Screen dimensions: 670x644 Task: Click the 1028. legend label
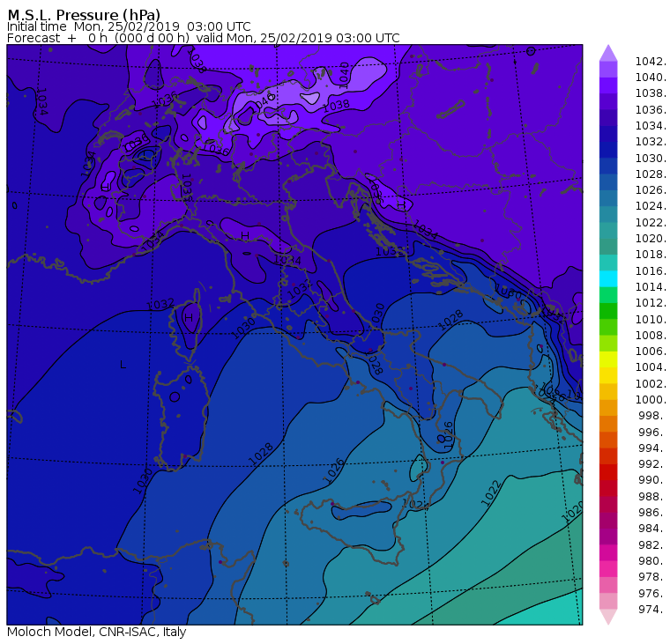click(651, 174)
